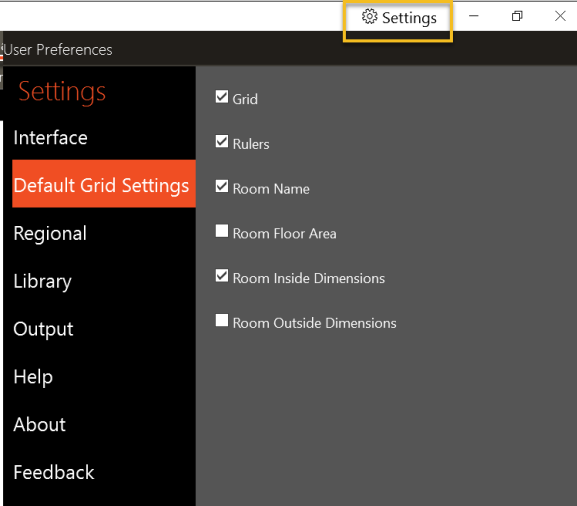
Task: Minimize the application window
Action: coord(474,16)
